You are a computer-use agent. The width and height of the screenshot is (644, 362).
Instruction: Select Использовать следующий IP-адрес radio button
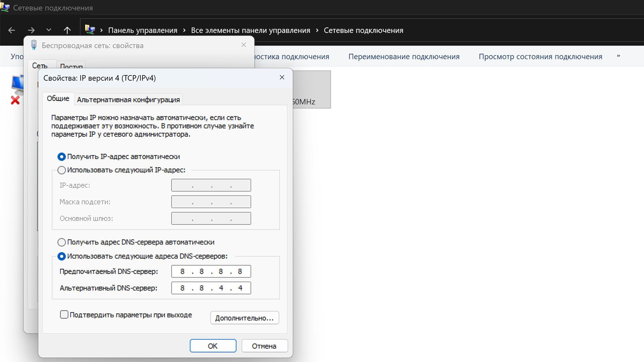pyautogui.click(x=62, y=170)
